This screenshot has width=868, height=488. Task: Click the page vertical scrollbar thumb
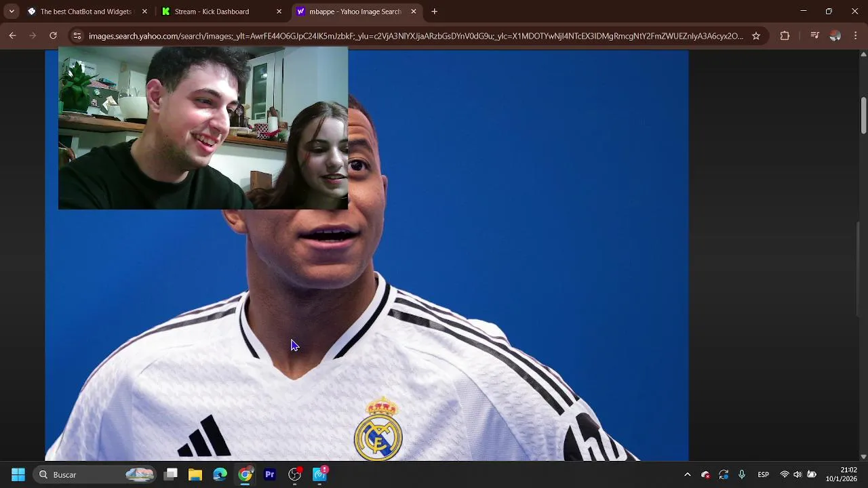(863, 115)
